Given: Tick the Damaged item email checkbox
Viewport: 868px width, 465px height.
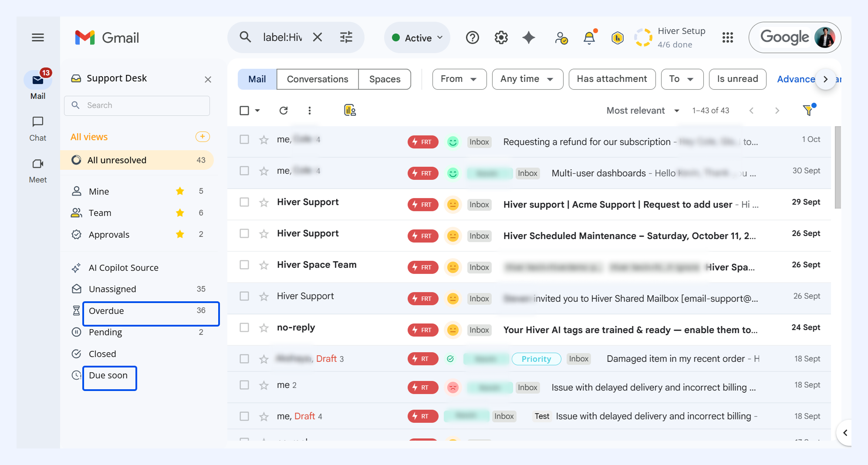Looking at the screenshot, I should point(244,359).
